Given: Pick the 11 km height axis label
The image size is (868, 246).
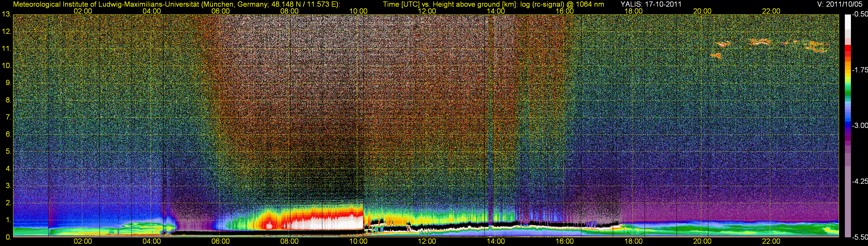Looking at the screenshot, I should point(7,49).
